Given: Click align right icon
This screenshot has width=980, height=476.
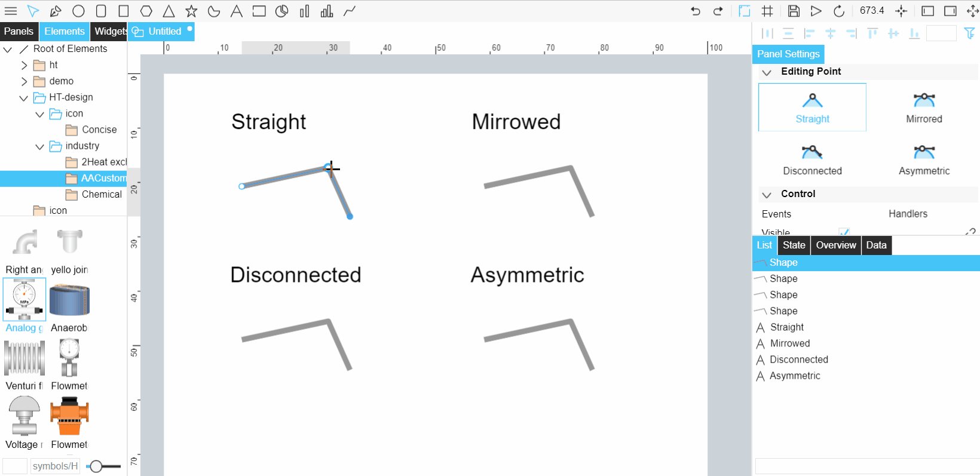Looking at the screenshot, I should [852, 33].
